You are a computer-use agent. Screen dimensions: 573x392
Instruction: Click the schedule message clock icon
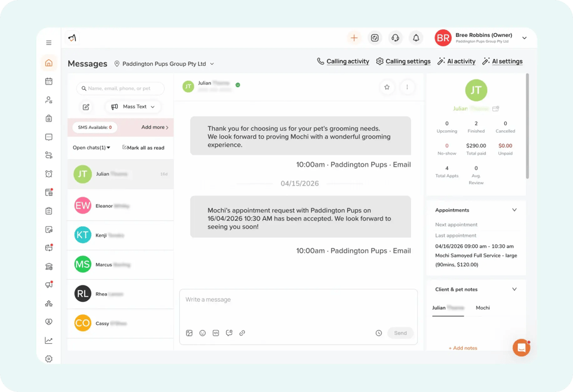(x=379, y=333)
